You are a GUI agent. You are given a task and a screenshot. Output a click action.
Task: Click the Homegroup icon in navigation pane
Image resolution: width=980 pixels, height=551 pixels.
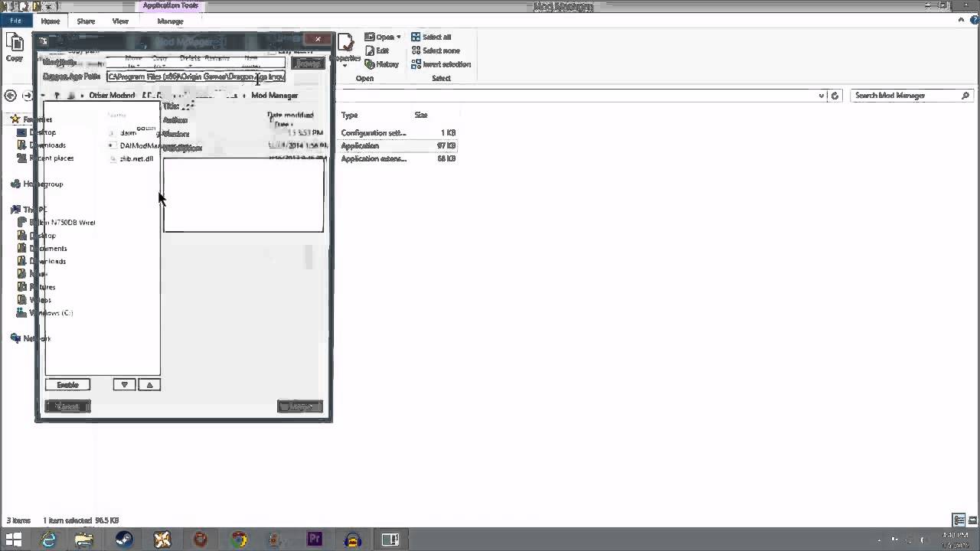(15, 184)
